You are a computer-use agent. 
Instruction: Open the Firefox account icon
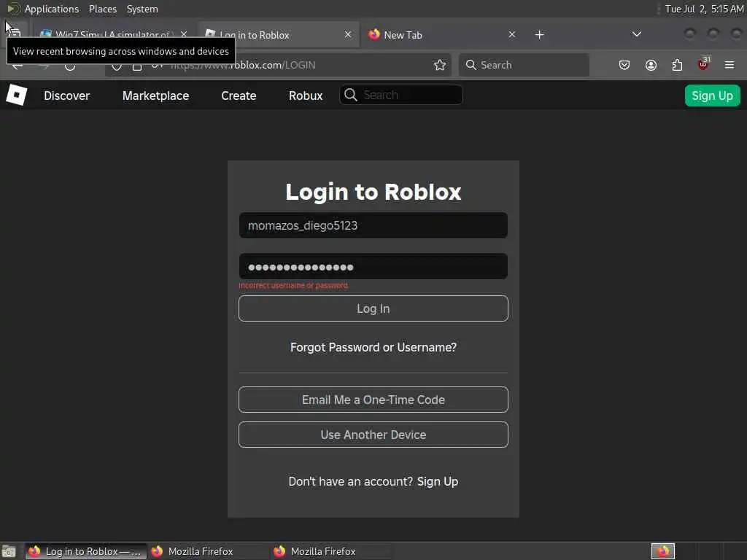click(651, 65)
